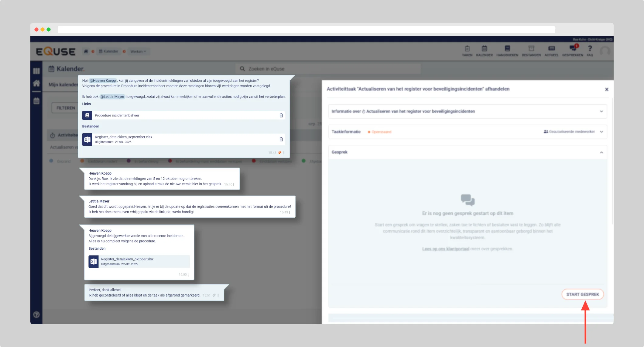The image size is (644, 347).
Task: Delete Register_datalekken_september.xlsx attachment
Action: (x=281, y=139)
